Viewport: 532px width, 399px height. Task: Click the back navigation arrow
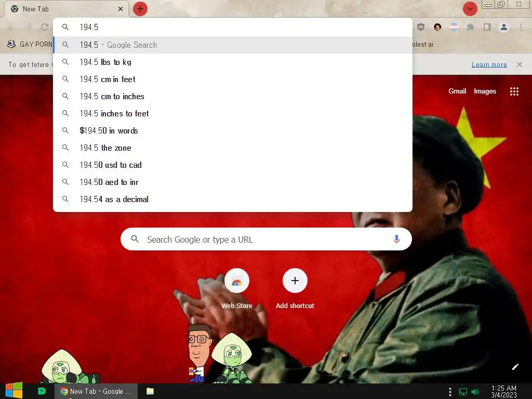pyautogui.click(x=11, y=27)
